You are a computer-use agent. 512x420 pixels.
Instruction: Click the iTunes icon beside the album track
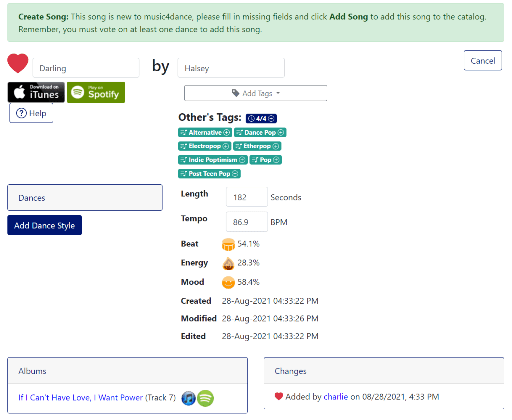pyautogui.click(x=188, y=398)
